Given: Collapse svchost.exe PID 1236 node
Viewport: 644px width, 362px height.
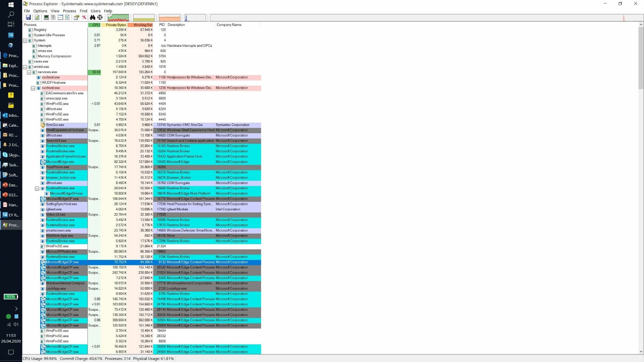Looking at the screenshot, I should [x=33, y=88].
